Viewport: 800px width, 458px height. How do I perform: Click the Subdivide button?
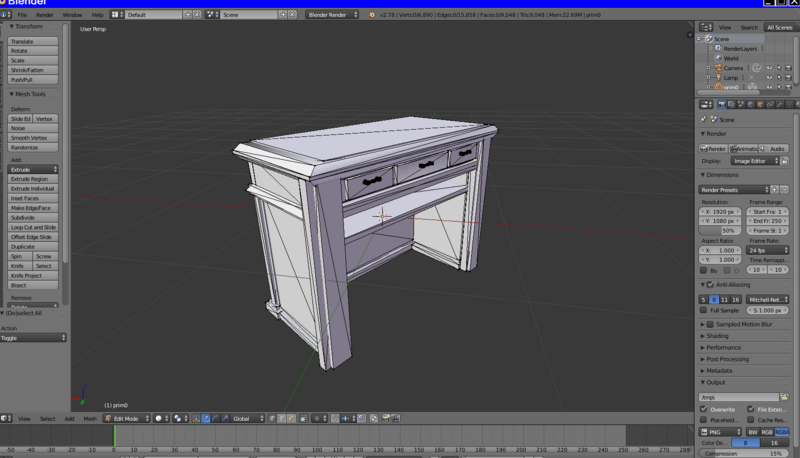pos(23,217)
